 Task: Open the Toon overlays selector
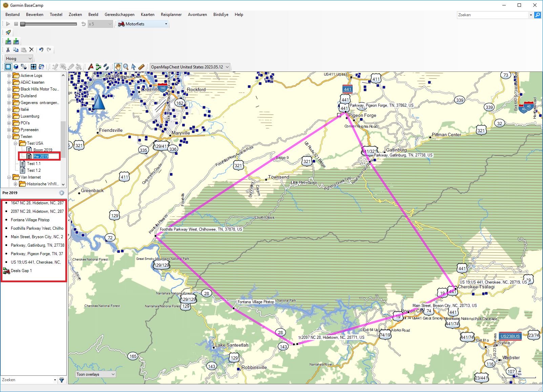click(x=96, y=374)
